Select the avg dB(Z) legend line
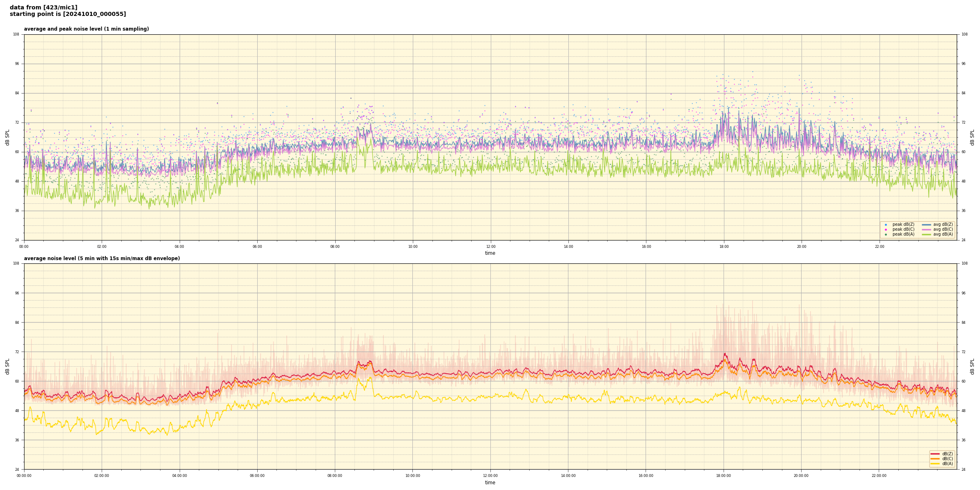The height and width of the screenshot is (490, 980). click(926, 225)
